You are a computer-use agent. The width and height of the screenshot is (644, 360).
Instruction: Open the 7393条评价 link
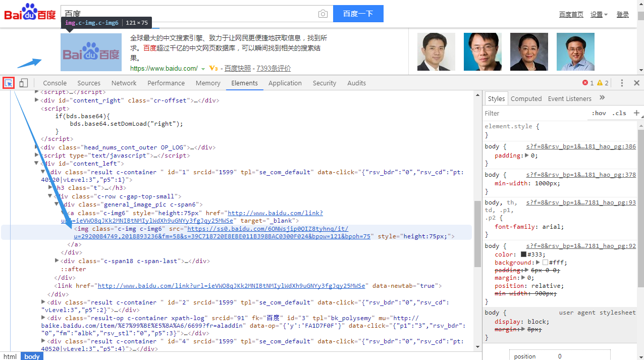[x=274, y=68]
